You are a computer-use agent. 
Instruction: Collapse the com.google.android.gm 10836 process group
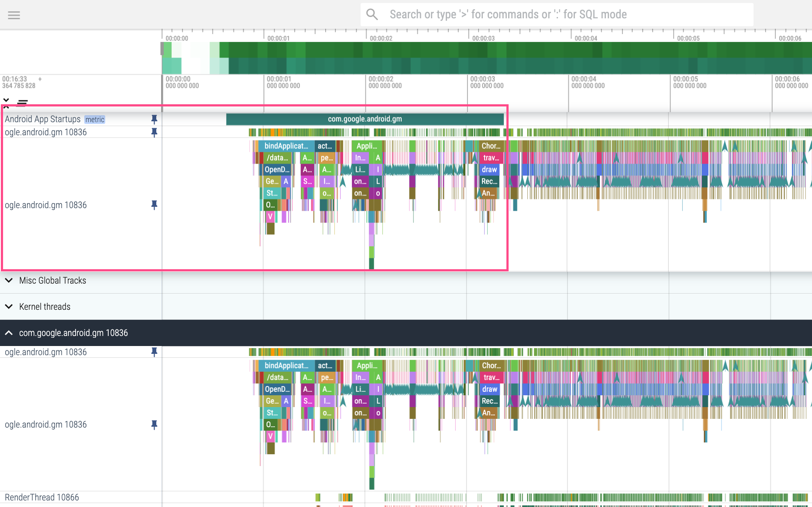(x=9, y=332)
